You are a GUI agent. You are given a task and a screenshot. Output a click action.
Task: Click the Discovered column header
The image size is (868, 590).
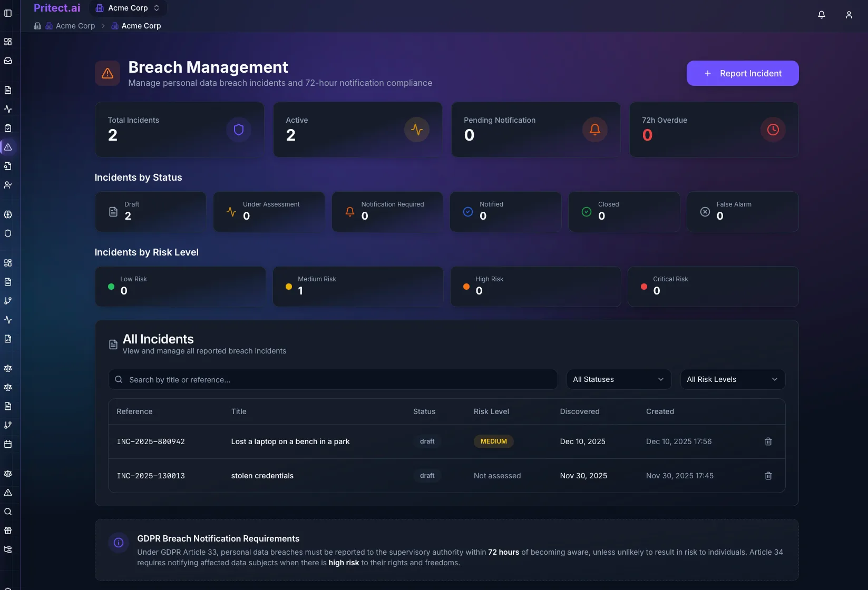580,411
